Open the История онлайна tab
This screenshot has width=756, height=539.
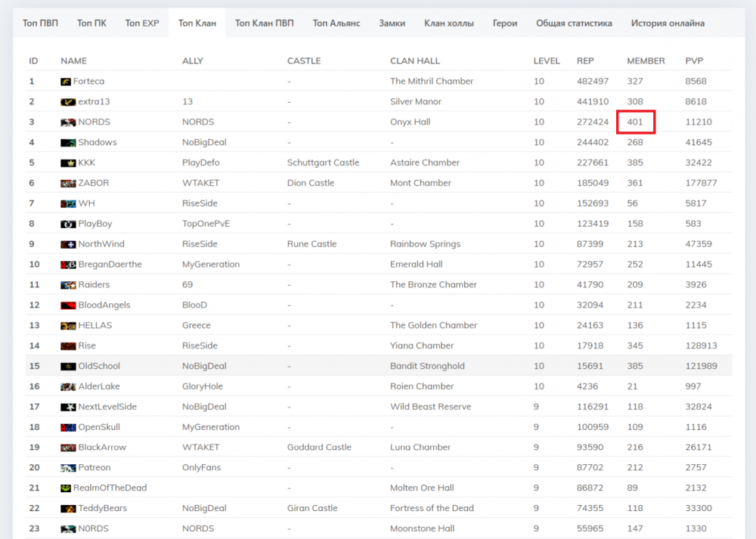(x=668, y=23)
